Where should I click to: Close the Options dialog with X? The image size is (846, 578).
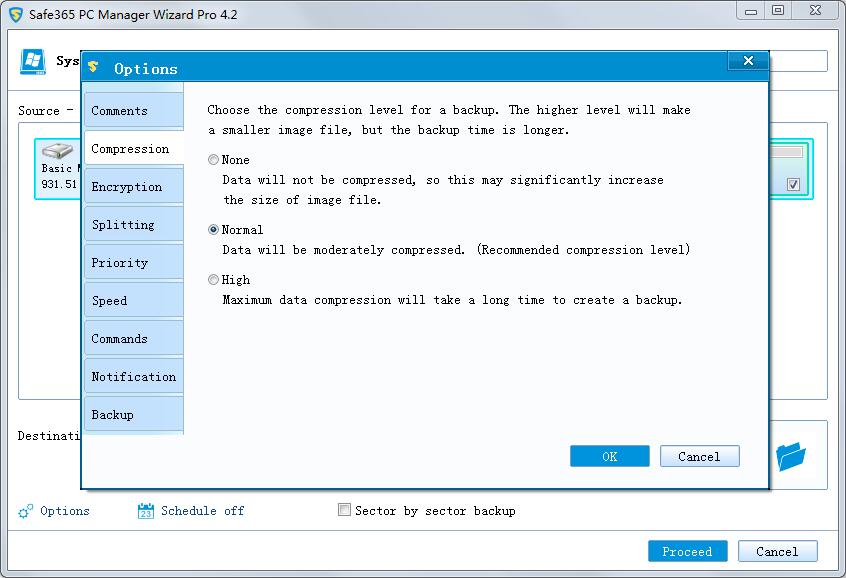tap(748, 62)
